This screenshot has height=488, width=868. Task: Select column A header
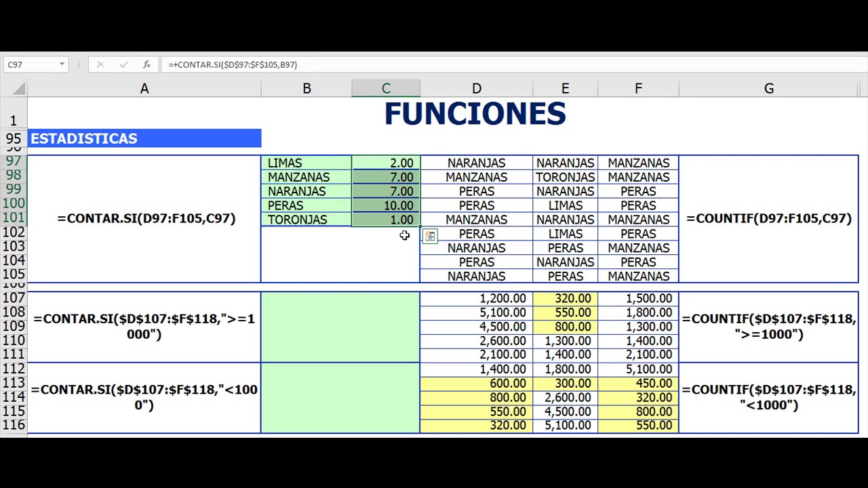pyautogui.click(x=144, y=88)
